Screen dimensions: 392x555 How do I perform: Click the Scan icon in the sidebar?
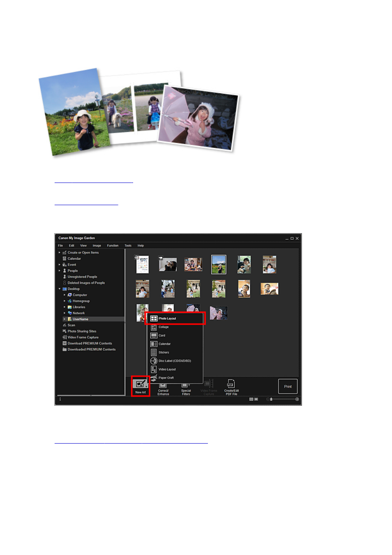(65, 325)
